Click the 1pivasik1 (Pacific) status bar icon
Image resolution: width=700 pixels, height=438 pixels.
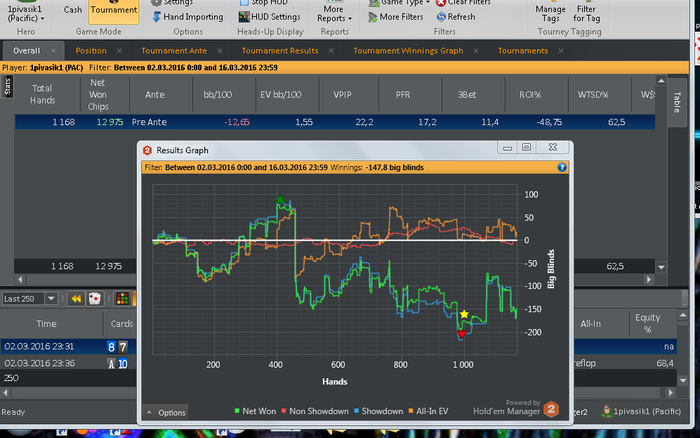tap(606, 411)
